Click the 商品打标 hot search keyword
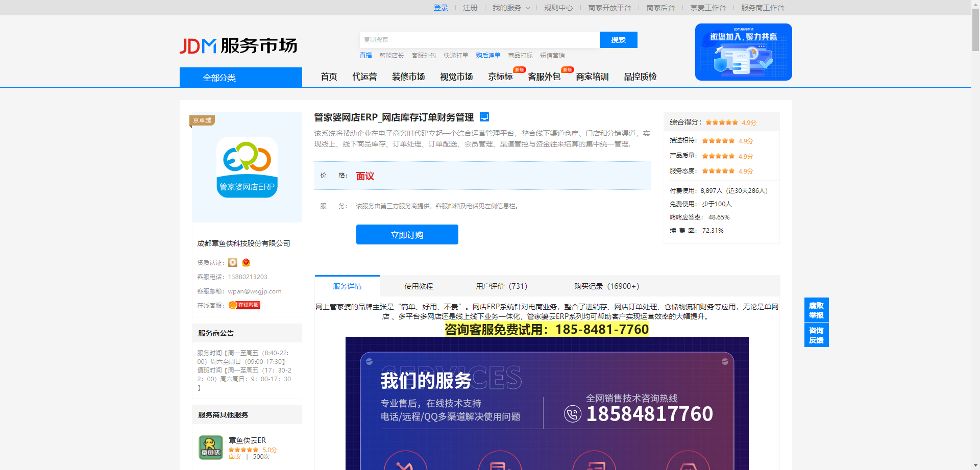Image resolution: width=980 pixels, height=470 pixels. (520, 55)
